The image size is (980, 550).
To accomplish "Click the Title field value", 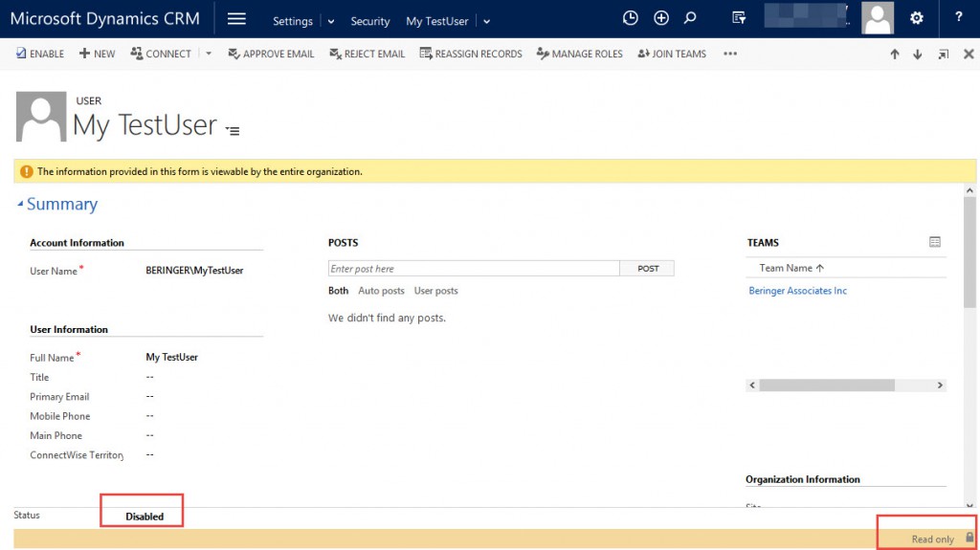I will click(150, 377).
